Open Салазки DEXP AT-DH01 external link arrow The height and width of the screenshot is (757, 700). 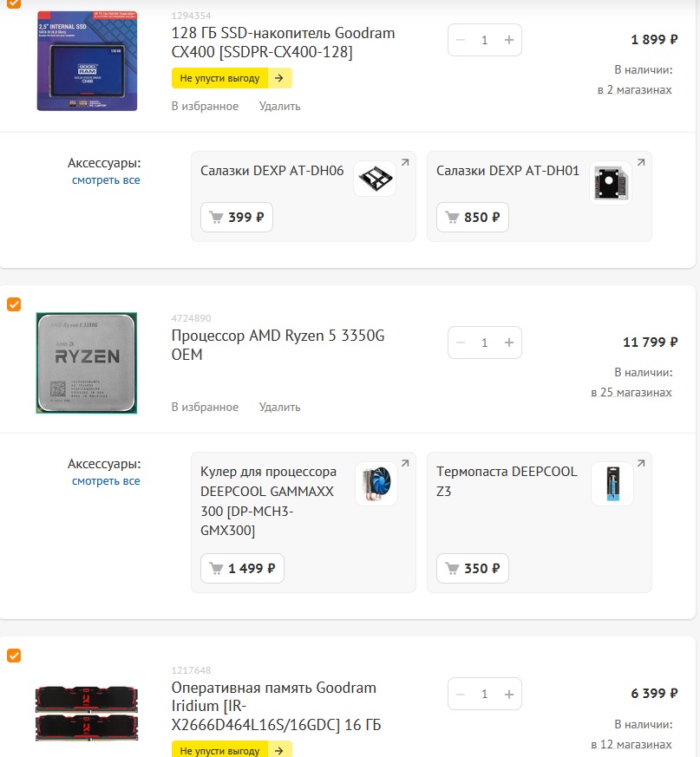tap(640, 163)
